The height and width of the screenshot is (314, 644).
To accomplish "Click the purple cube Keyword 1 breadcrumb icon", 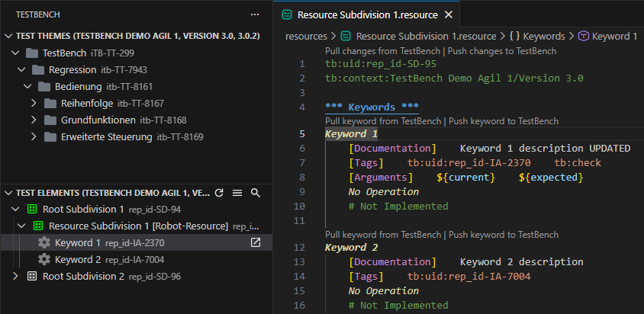I will (583, 36).
